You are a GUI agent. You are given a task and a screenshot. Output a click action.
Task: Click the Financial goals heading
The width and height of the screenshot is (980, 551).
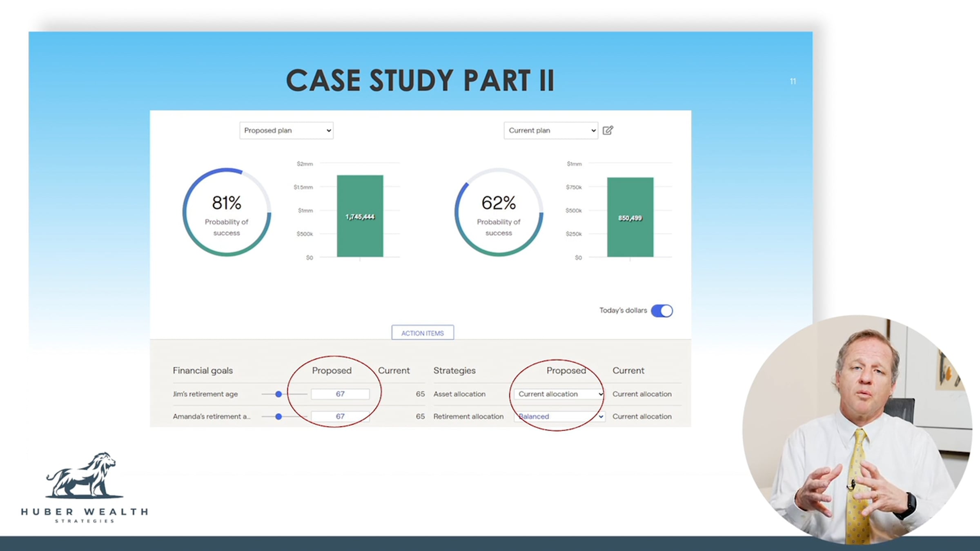coord(203,371)
